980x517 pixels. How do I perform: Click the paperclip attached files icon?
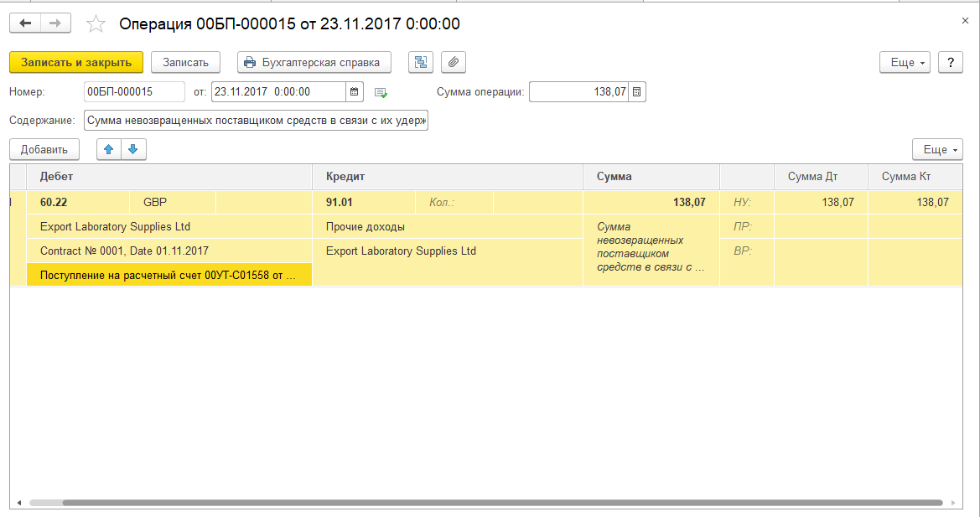(x=453, y=62)
